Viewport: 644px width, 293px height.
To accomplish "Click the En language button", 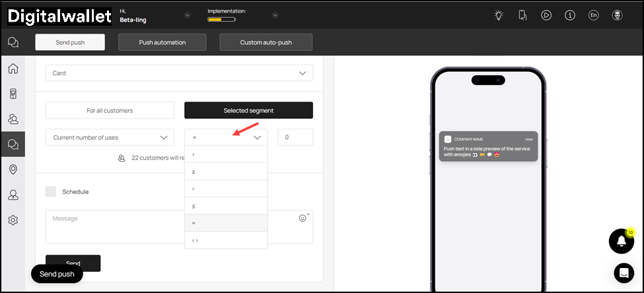I will (593, 16).
